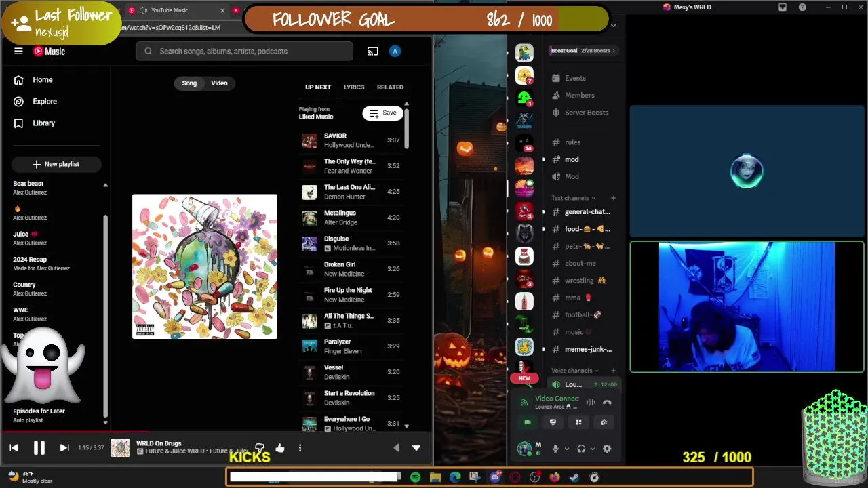The height and width of the screenshot is (488, 868).
Task: Click the cast to device icon
Action: click(372, 52)
